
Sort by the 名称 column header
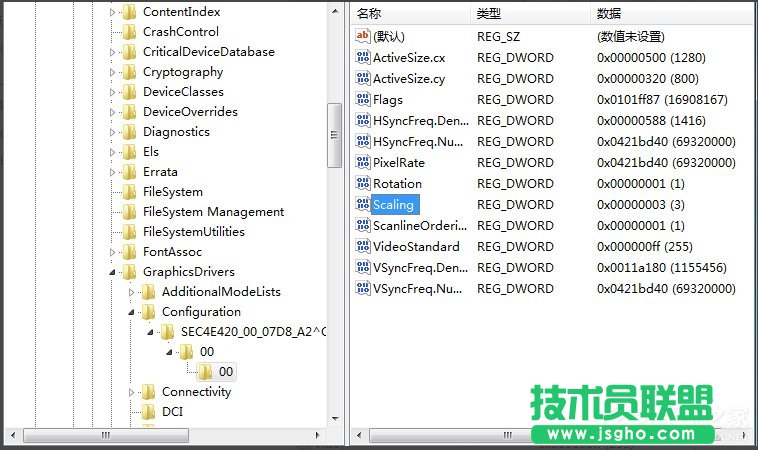pos(411,14)
